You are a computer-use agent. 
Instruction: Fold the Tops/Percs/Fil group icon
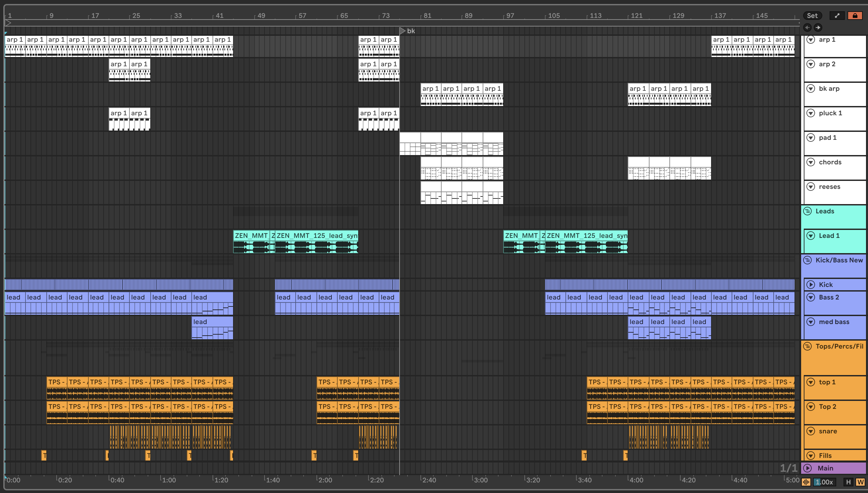click(x=807, y=346)
